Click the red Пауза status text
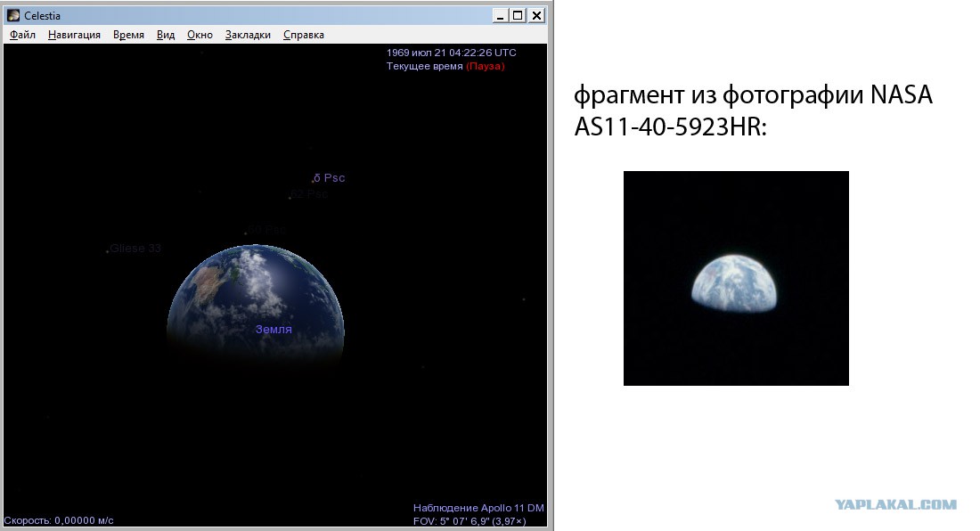The height and width of the screenshot is (531, 980). pos(485,66)
